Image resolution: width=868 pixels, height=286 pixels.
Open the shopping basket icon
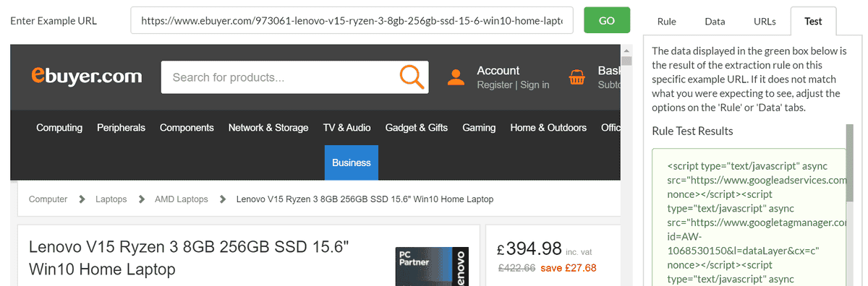(x=577, y=77)
